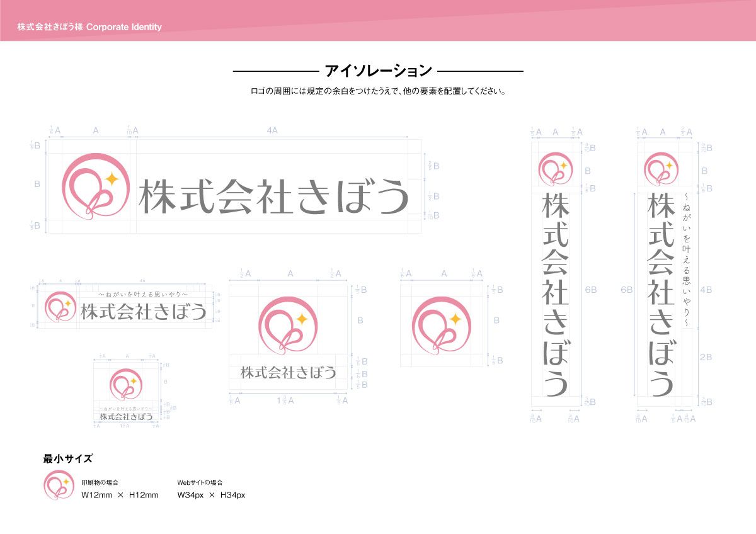Click the symbol in the smallest stacked tagline logo
This screenshot has height=534, width=756.
click(127, 385)
